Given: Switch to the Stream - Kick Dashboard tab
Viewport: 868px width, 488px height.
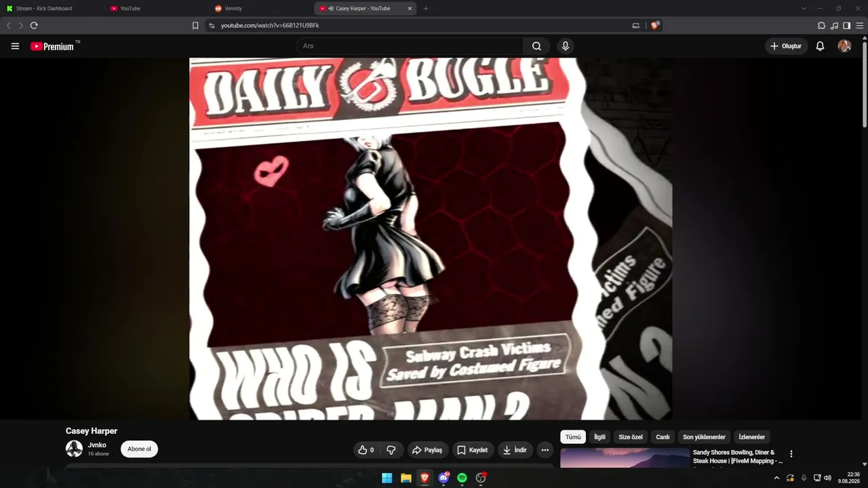Looking at the screenshot, I should tap(53, 9).
